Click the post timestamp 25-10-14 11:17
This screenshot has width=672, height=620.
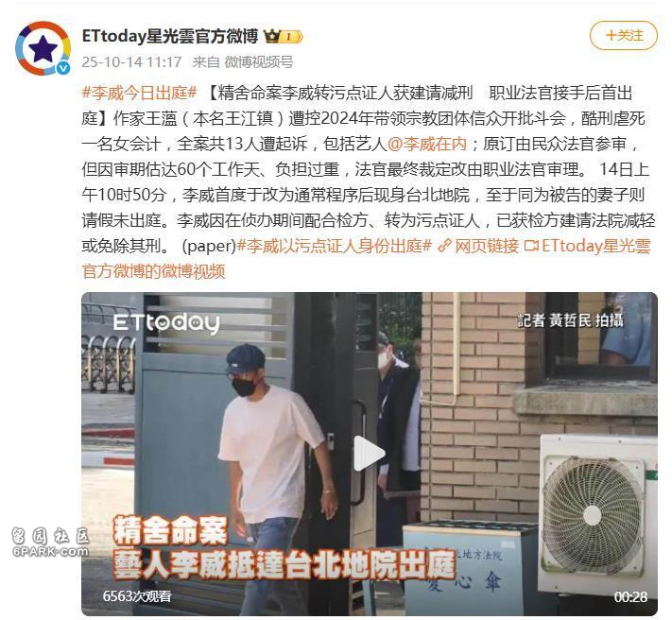click(x=132, y=62)
